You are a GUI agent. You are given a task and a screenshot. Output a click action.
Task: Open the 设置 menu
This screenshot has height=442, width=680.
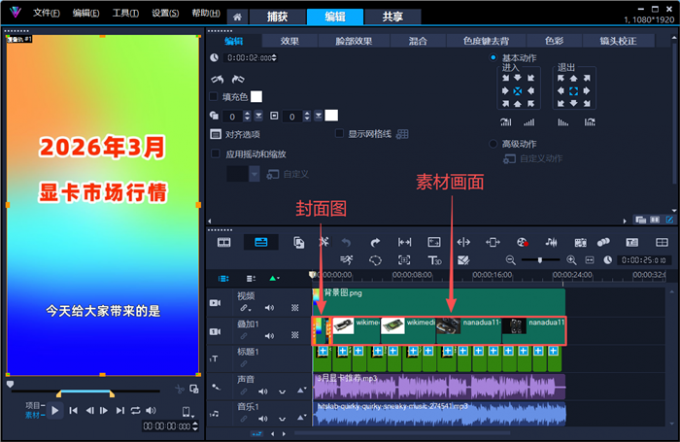pos(165,13)
